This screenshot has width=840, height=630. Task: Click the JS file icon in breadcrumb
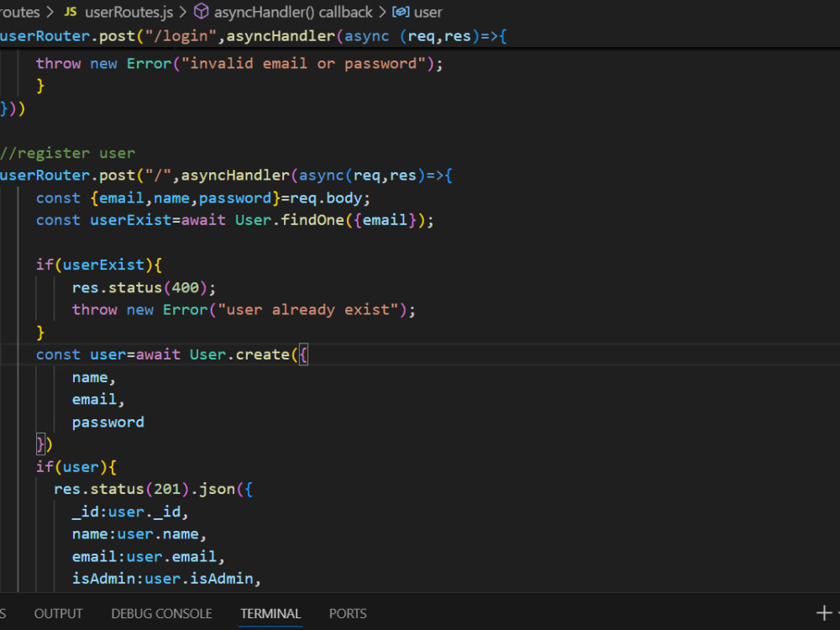[71, 12]
